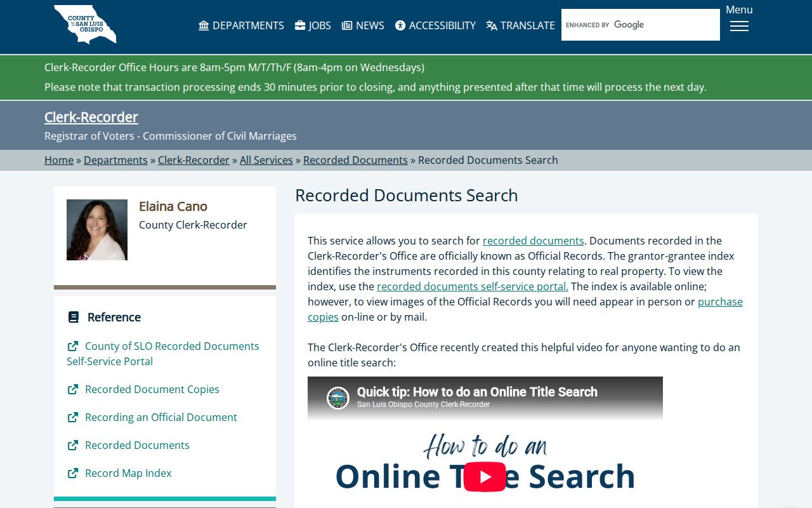The height and width of the screenshot is (508, 812).
Task: Open the video title 'Quick tip: How to do an Online Title Search'
Action: (477, 392)
